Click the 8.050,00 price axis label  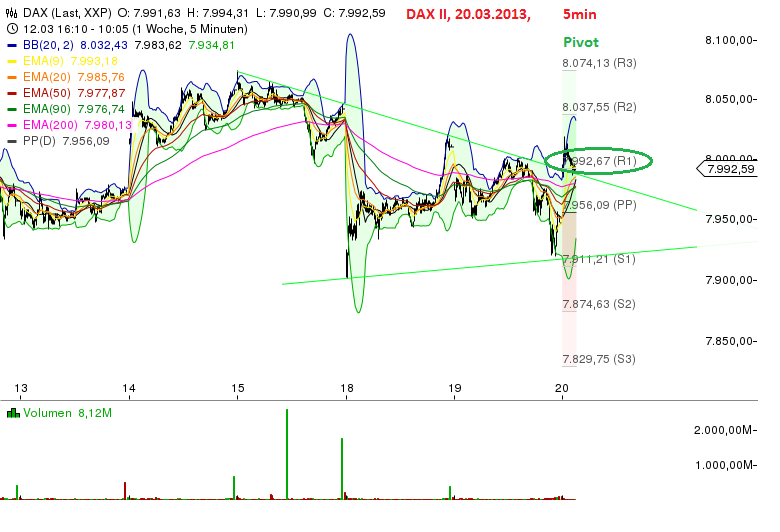pyautogui.click(x=731, y=99)
